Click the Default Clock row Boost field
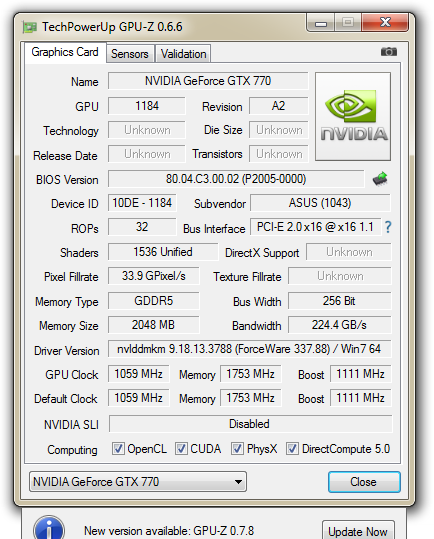 point(360,398)
